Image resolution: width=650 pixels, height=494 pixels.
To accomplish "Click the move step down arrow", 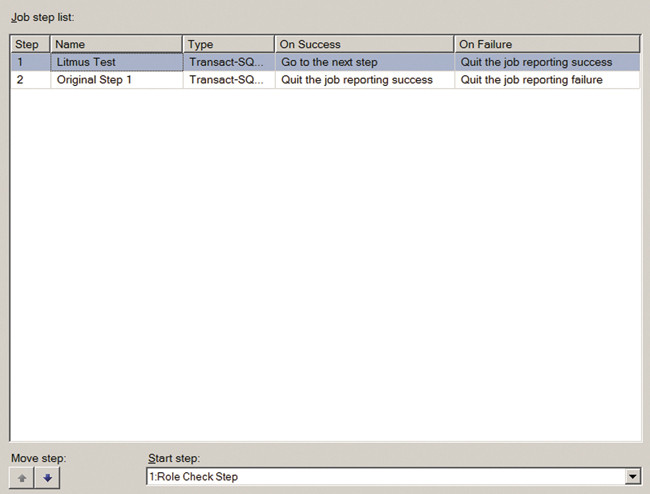I will (x=47, y=478).
